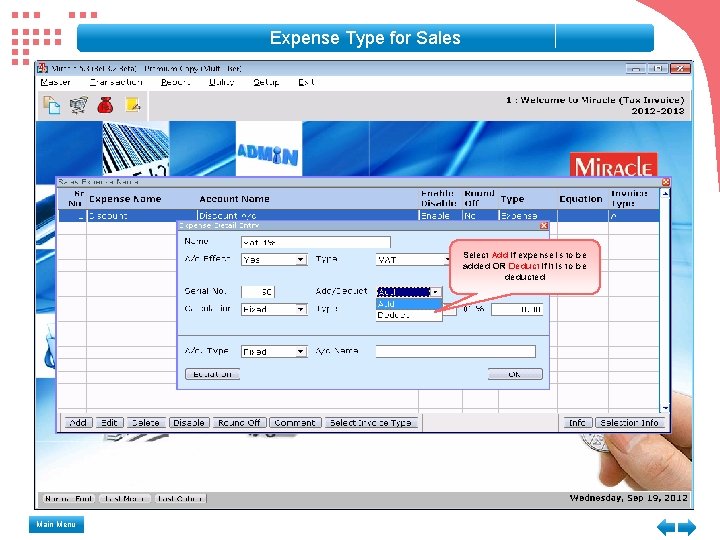Select Add option in dropdown list
This screenshot has width=720, height=540.
(409, 304)
